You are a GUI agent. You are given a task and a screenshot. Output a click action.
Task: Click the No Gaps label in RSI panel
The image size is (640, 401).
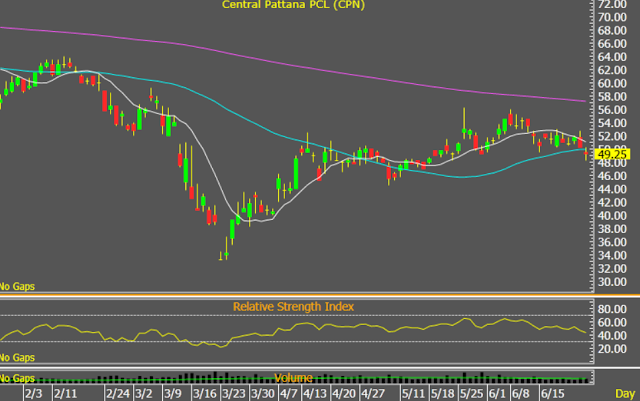coord(17,358)
